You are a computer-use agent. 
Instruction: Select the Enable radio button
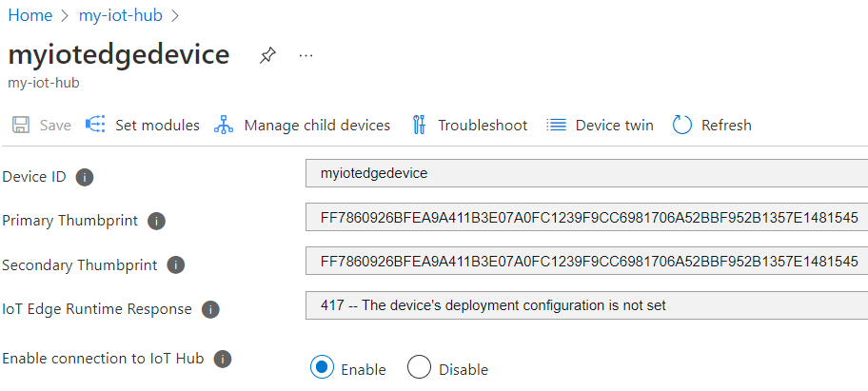322,368
